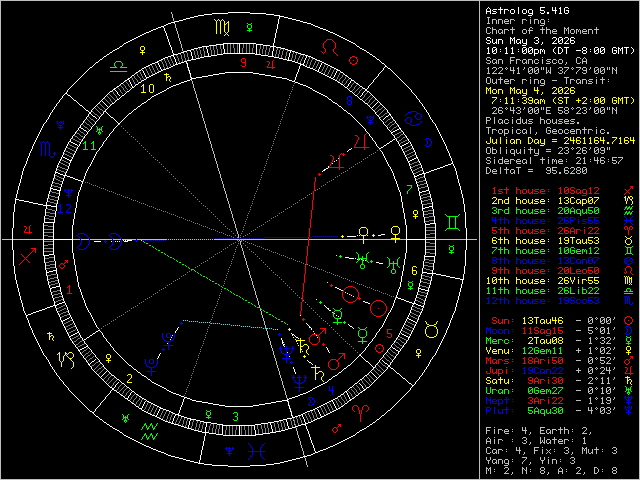Click the 'Sidereal time: 21:46:57' line
Image resolution: width=640 pixels, height=480 pixels.
pos(554,161)
